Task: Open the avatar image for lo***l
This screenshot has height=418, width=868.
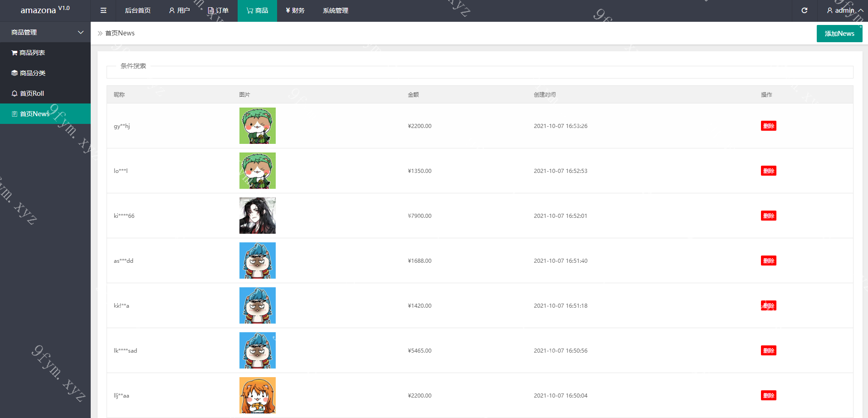Action: (258, 171)
